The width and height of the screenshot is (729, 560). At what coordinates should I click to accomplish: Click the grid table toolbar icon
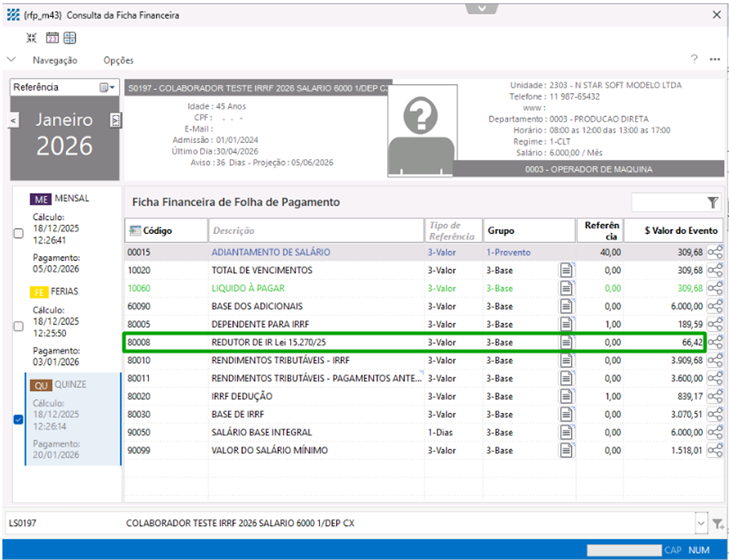[x=70, y=38]
